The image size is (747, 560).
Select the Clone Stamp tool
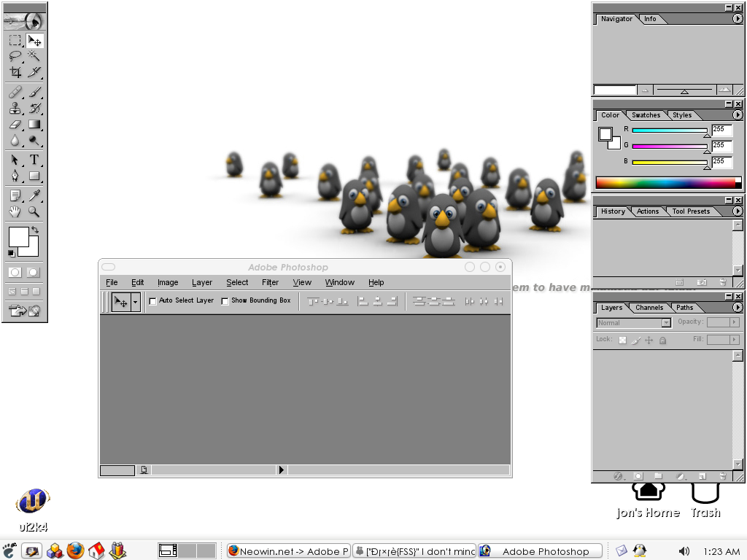tap(15, 108)
